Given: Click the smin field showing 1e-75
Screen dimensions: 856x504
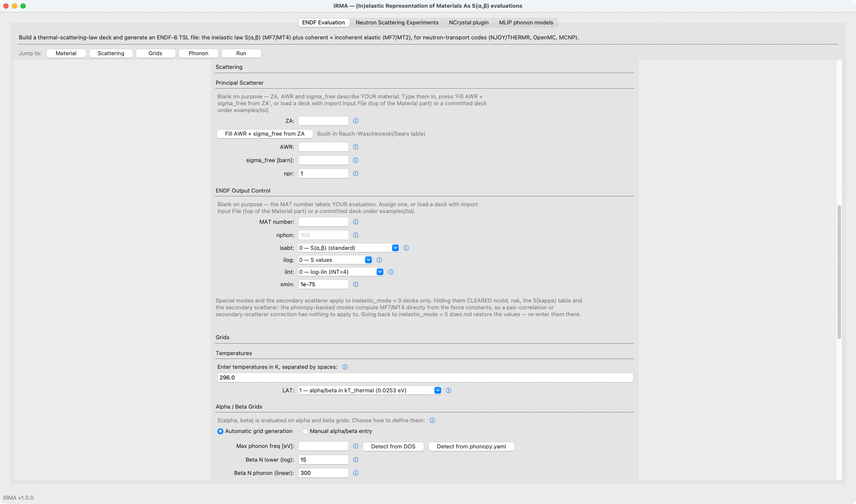Looking at the screenshot, I should (x=324, y=285).
